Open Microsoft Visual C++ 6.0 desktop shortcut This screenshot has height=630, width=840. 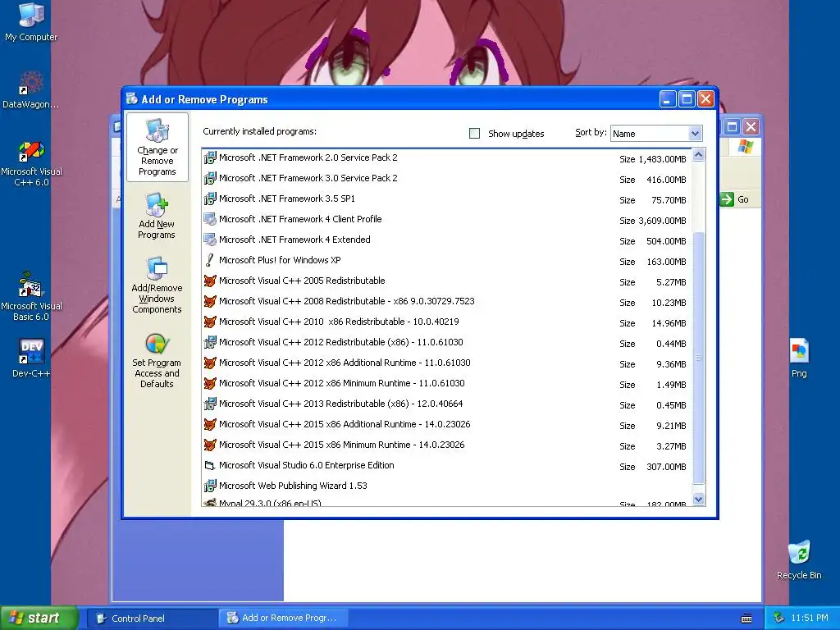coord(31,163)
